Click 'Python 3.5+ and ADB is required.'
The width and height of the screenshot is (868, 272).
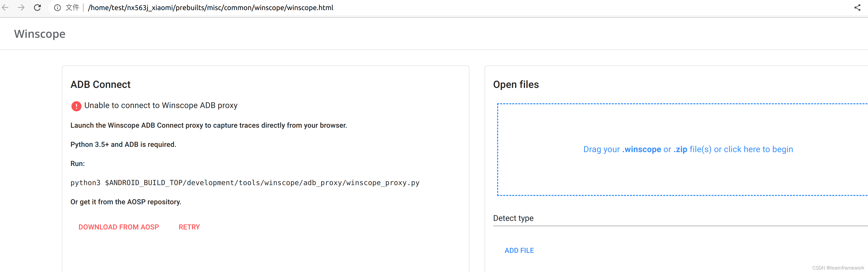pyautogui.click(x=123, y=144)
